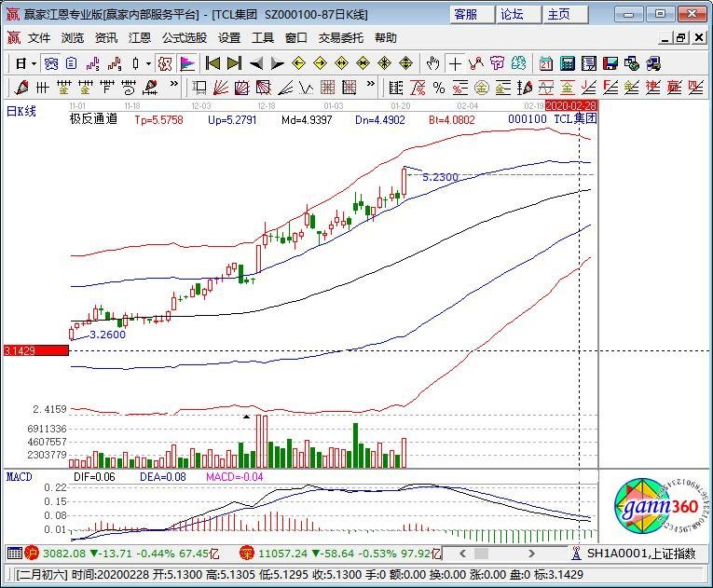Viewport: 713px width, 588px height.
Task: Expand the overflow chevron after grid tools
Action: click(x=371, y=84)
